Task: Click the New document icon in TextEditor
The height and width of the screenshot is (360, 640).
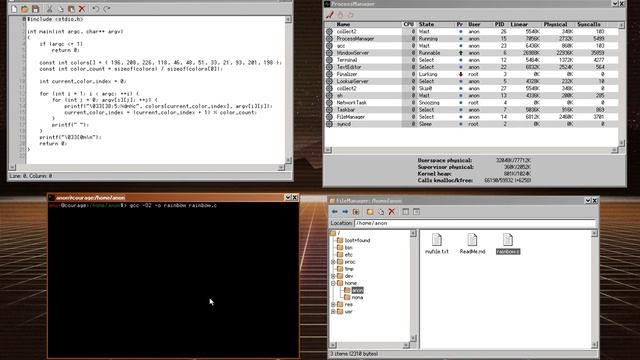Action: (x=14, y=9)
